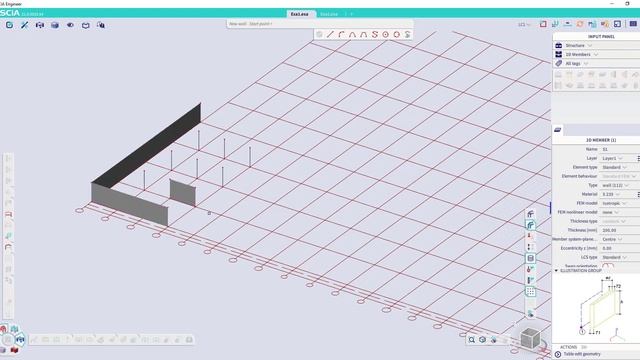Select the first circle drawing shape

coord(385,35)
